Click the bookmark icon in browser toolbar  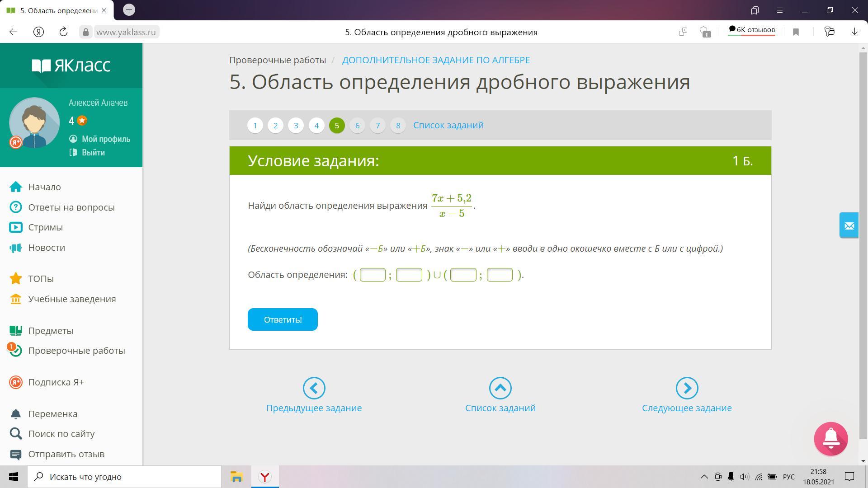[x=796, y=32]
